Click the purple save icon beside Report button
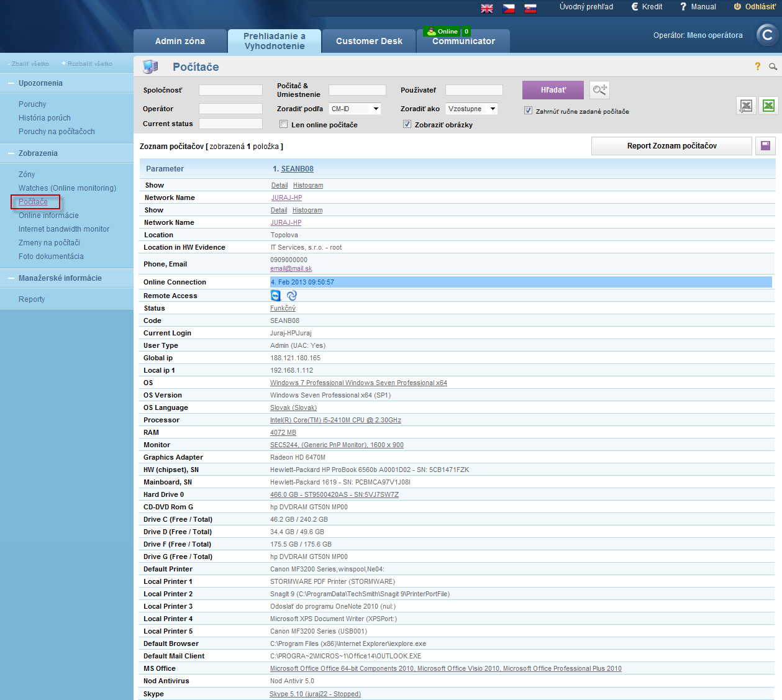Image resolution: width=782 pixels, height=700 pixels. point(765,146)
